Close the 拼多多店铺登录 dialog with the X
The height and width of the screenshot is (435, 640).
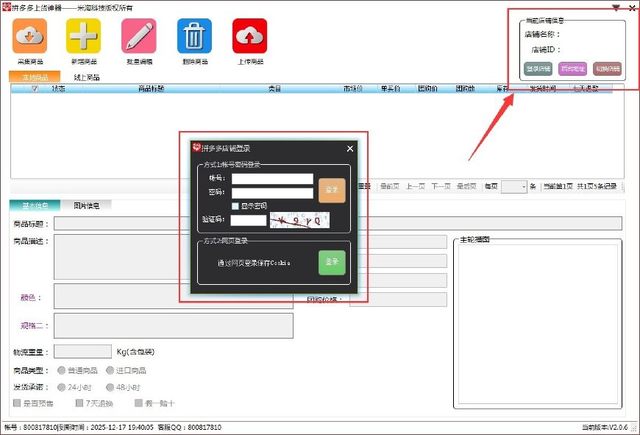click(x=349, y=149)
